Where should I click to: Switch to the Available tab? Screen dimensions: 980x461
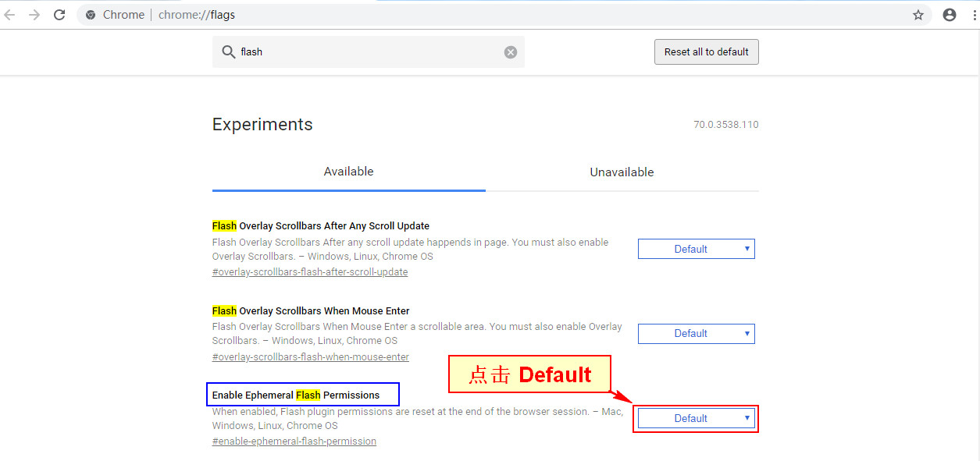[x=349, y=172]
